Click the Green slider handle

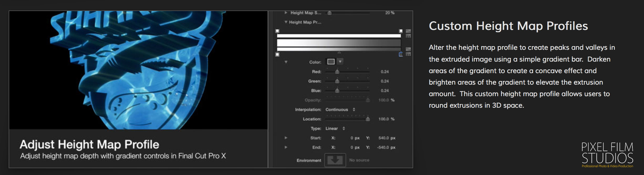337,81
